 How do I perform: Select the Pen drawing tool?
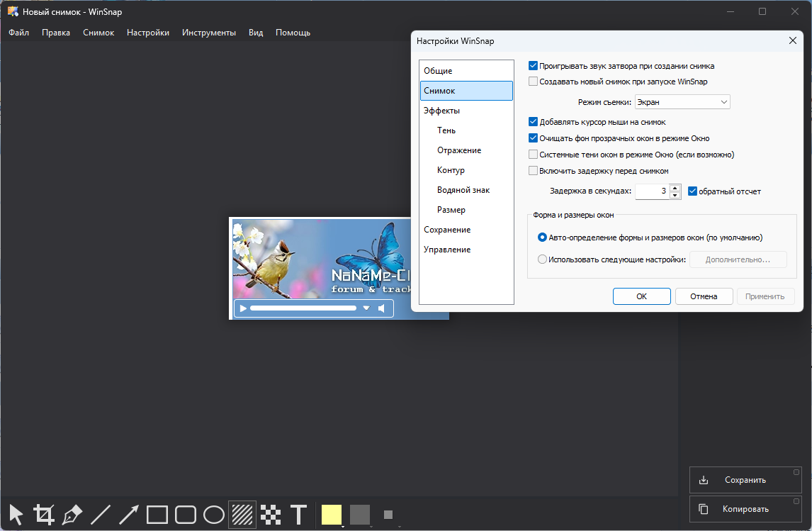click(72, 514)
